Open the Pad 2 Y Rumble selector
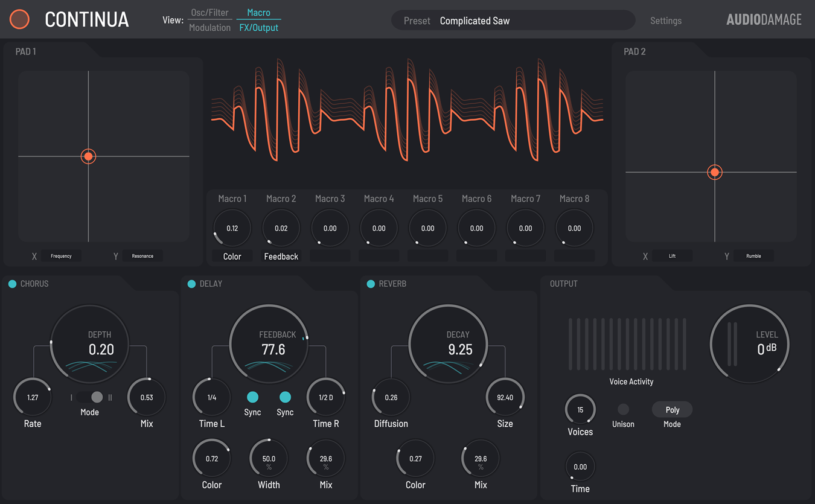Viewport: 815px width, 504px height. pyautogui.click(x=754, y=255)
